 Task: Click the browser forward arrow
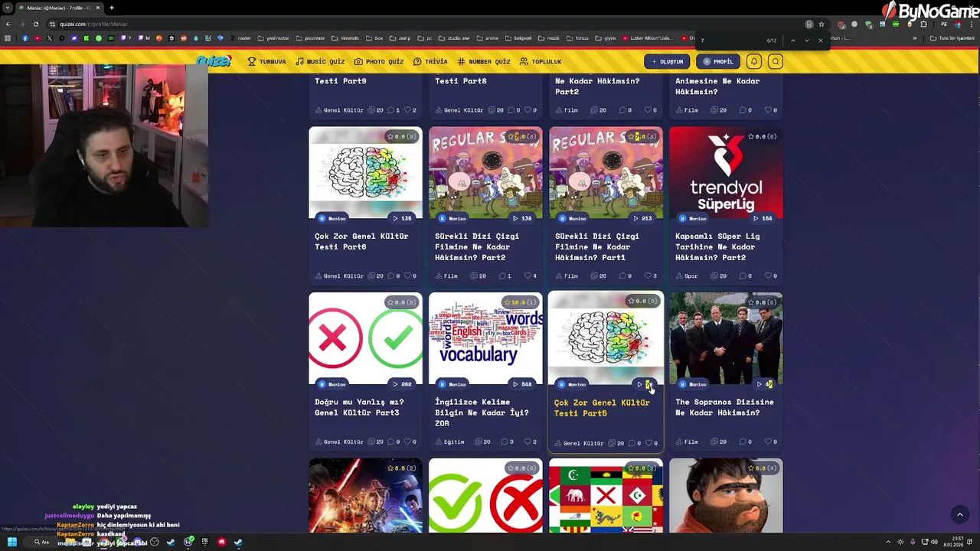(21, 24)
